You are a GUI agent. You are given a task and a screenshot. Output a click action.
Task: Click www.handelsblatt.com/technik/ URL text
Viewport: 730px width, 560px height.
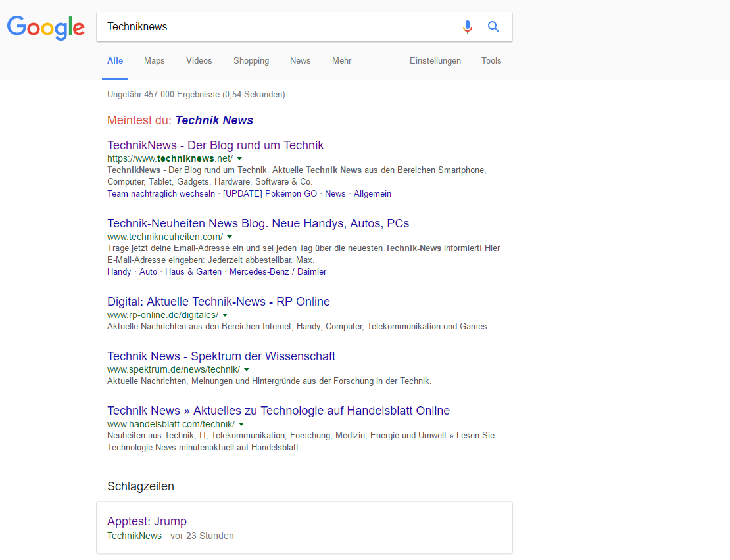[171, 424]
